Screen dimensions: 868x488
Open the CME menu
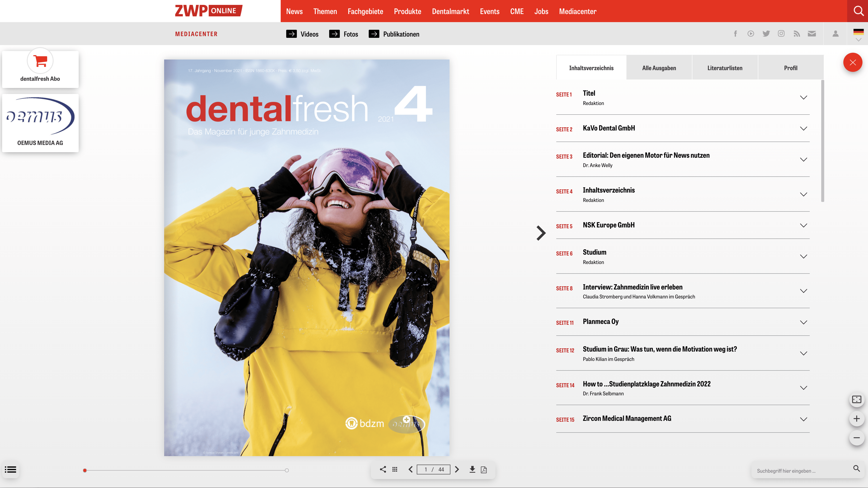pyautogui.click(x=517, y=11)
